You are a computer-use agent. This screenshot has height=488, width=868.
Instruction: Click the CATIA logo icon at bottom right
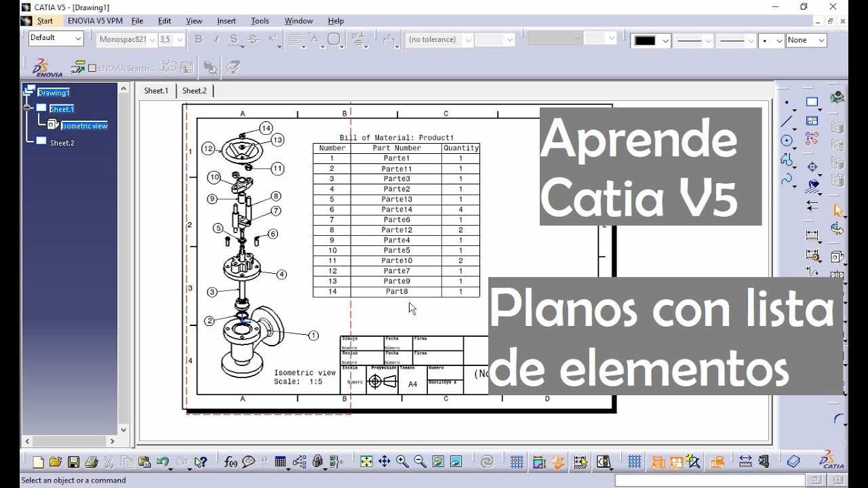831,461
